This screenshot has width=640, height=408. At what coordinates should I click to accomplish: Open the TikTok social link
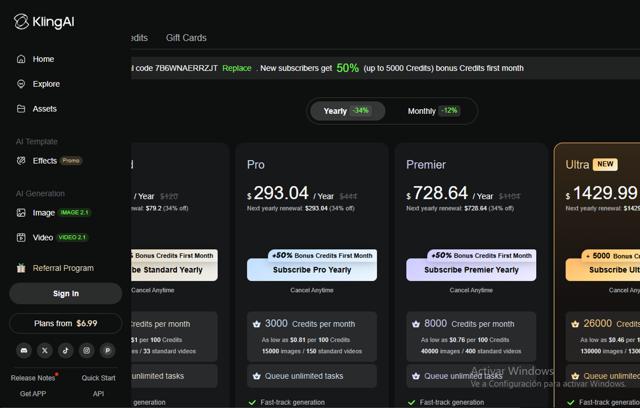[66, 350]
